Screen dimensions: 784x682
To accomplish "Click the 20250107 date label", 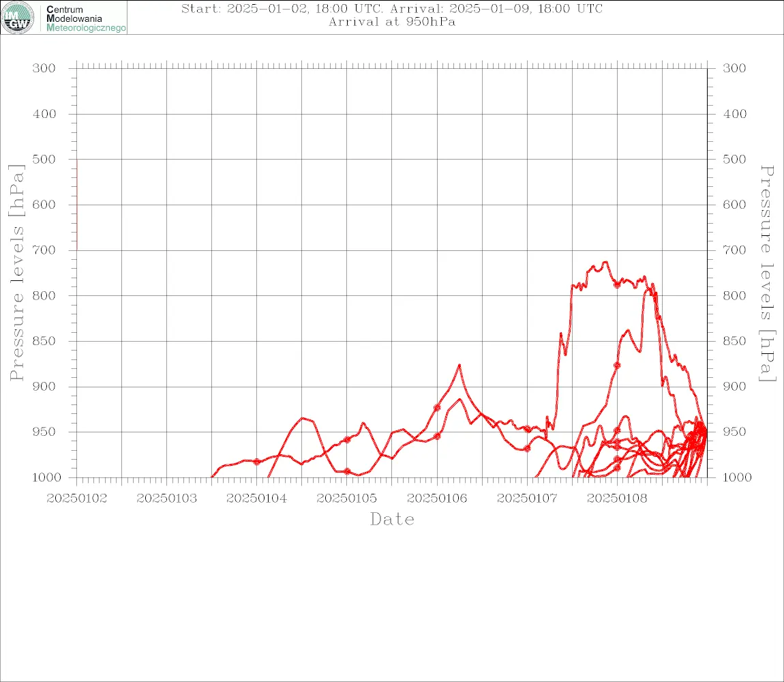I will coord(527,499).
